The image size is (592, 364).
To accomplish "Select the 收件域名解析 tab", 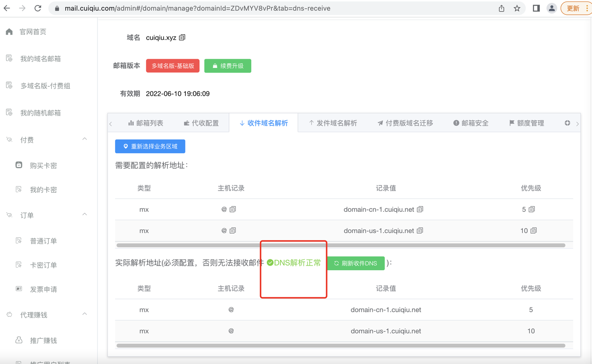I will click(264, 123).
